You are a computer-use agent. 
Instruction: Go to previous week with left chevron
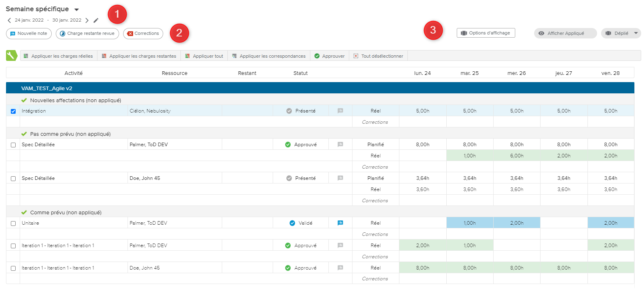[9, 20]
